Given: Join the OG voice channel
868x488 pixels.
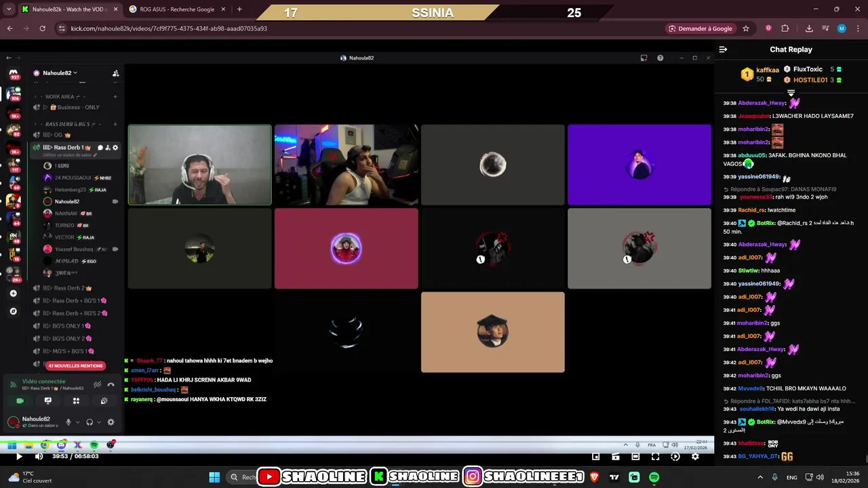Looking at the screenshot, I should coord(76,135).
